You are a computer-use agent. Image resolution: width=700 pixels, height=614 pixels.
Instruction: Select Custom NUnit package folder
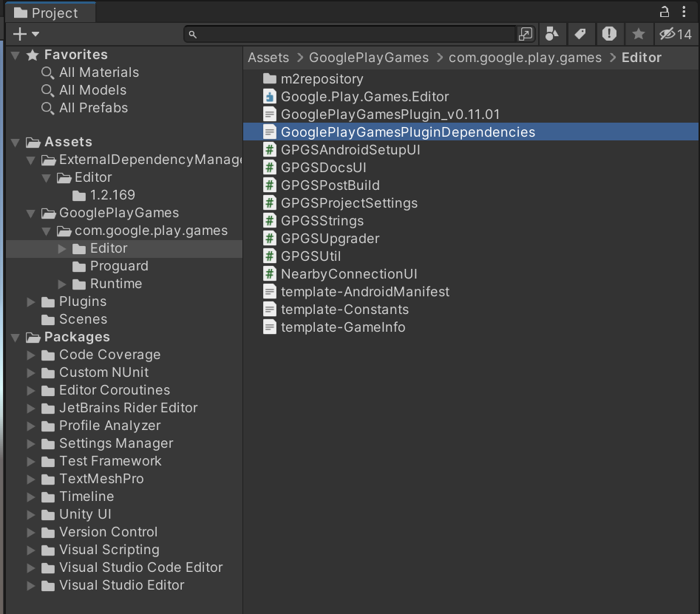point(103,372)
